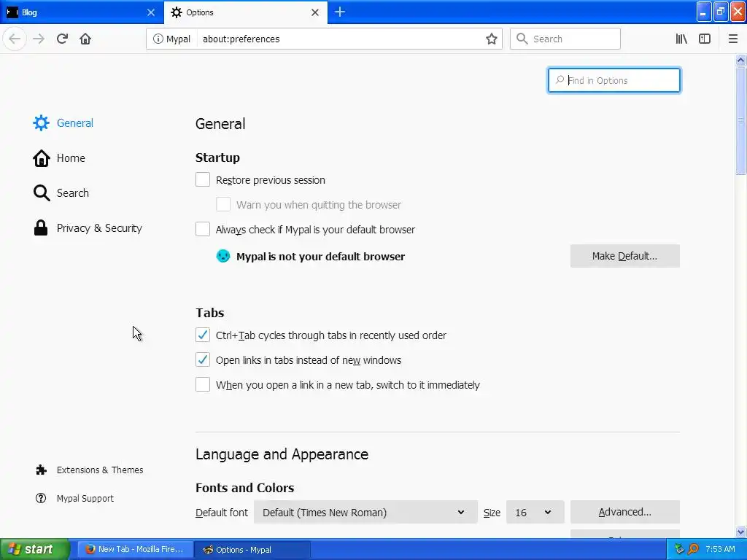Screen dimensions: 747x560
Task: Toggle Warn you when quitting the browser
Action: pos(223,204)
